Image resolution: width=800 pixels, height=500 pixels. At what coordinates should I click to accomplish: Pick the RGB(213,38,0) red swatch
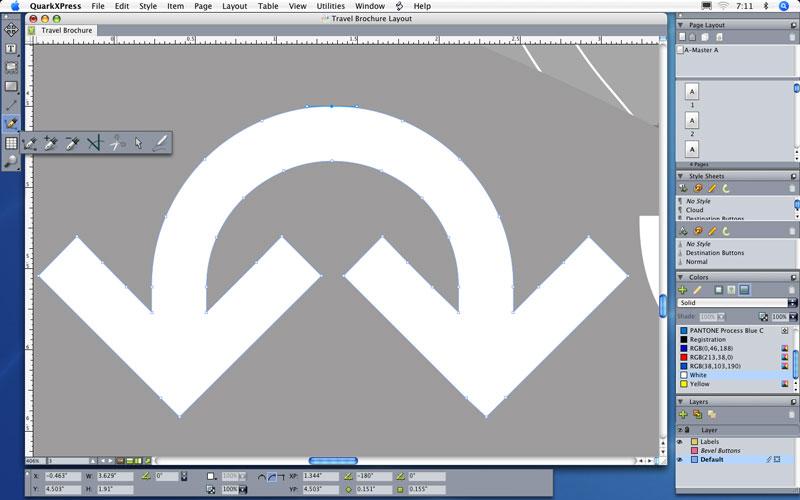(x=684, y=357)
